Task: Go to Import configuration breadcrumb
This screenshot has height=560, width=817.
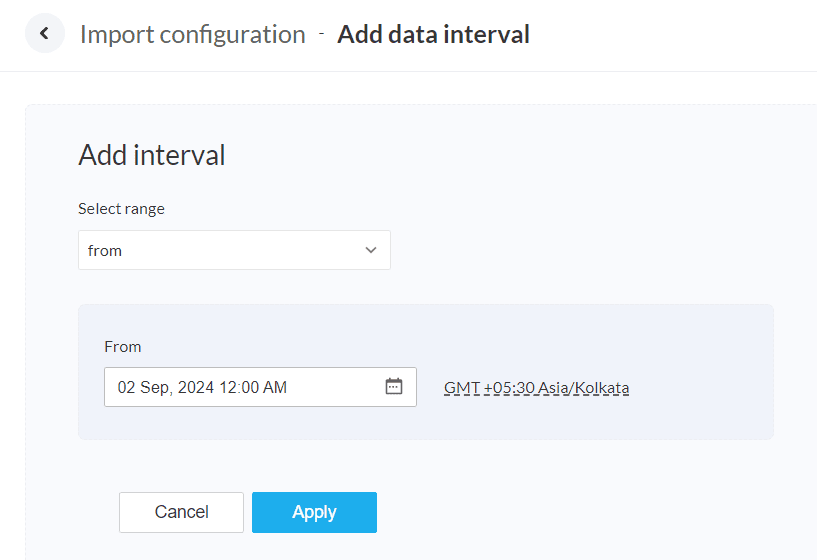Action: [192, 34]
